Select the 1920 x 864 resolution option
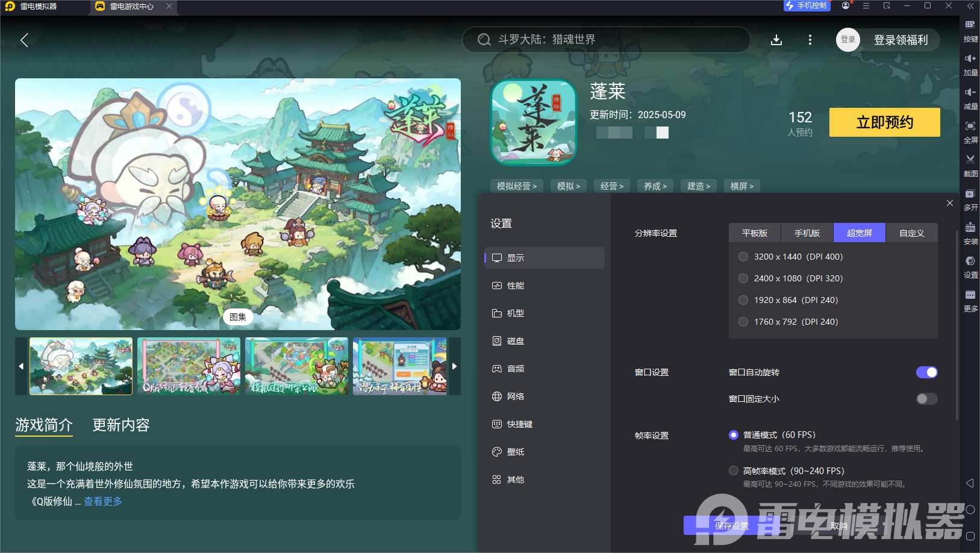The image size is (980, 553). [x=743, y=299]
